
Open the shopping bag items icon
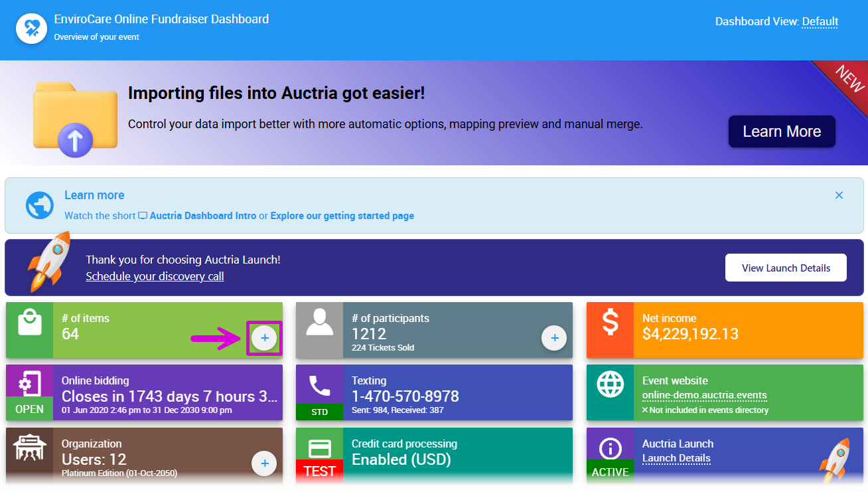pyautogui.click(x=29, y=324)
